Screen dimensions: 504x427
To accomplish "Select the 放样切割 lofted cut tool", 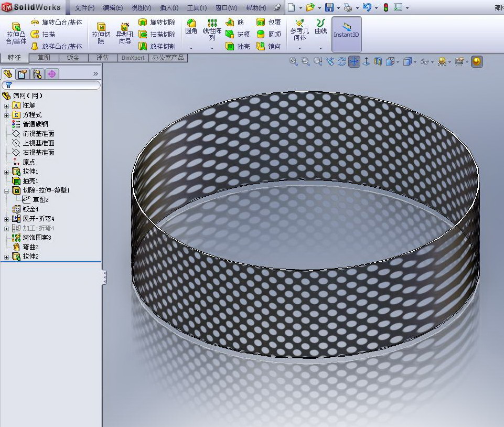I will [x=157, y=46].
